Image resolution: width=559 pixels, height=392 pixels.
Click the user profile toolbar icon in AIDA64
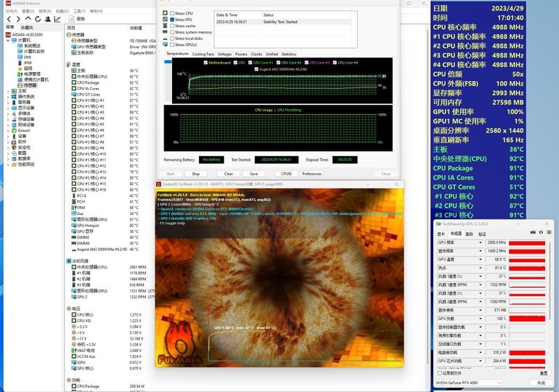(x=46, y=19)
